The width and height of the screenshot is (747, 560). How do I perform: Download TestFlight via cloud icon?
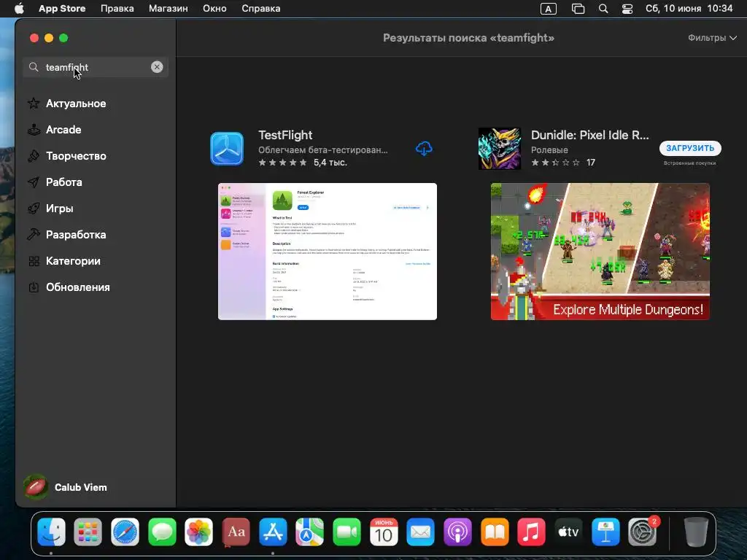coord(424,149)
